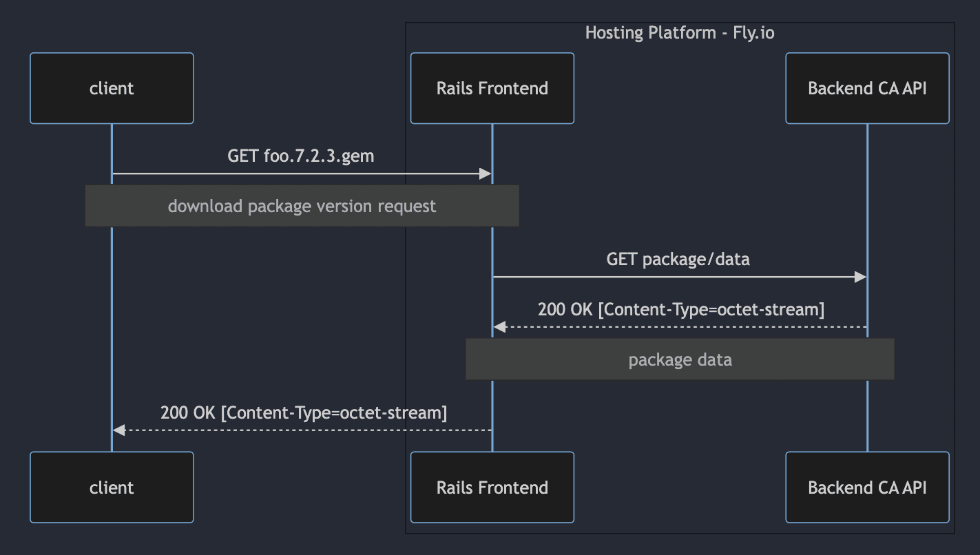Image resolution: width=980 pixels, height=555 pixels.
Task: Click the top Backend CA API box
Action: 867,88
